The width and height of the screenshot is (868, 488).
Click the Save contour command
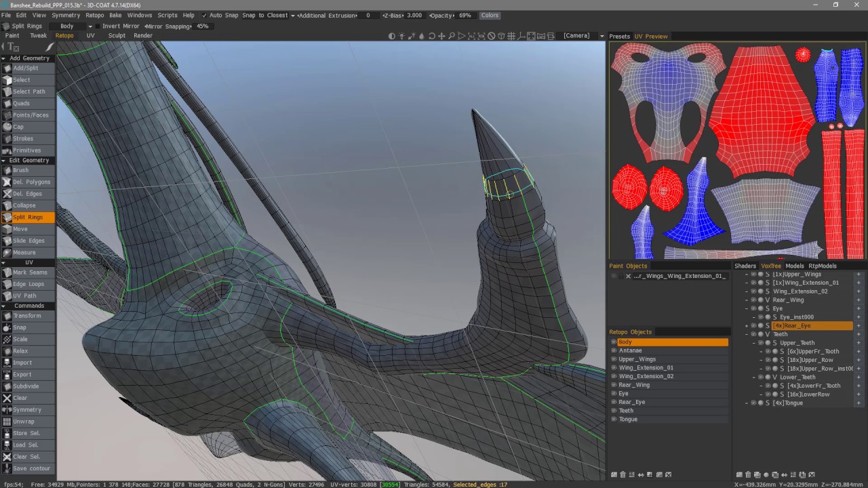click(x=28, y=468)
